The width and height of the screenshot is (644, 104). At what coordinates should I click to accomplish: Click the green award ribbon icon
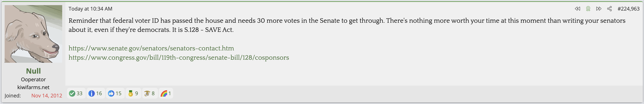(x=588, y=9)
